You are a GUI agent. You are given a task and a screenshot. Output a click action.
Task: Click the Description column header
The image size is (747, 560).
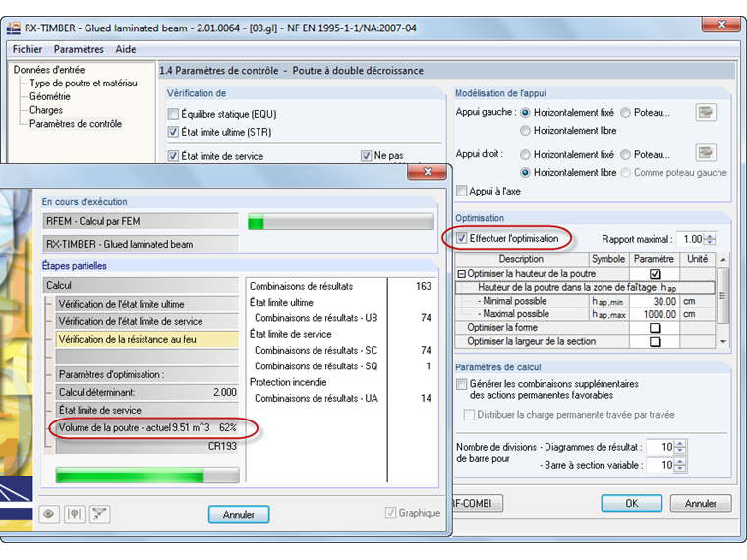click(521, 259)
